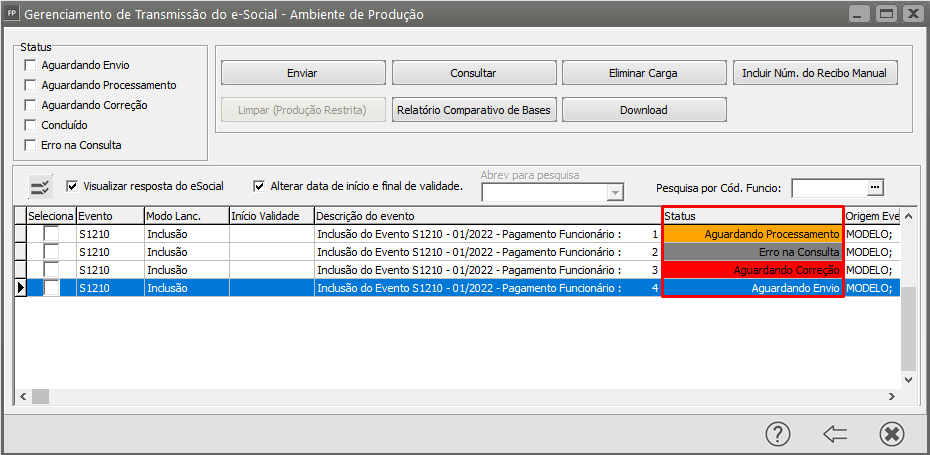This screenshot has height=455, width=930.
Task: Toggle Visualizar resposta do eSocial checkbox
Action: (72, 186)
